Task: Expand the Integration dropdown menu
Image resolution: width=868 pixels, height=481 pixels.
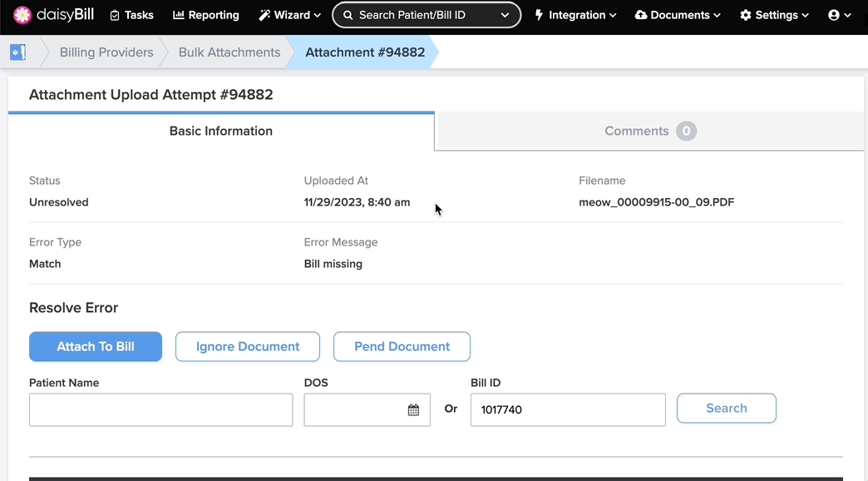Action: (x=575, y=15)
